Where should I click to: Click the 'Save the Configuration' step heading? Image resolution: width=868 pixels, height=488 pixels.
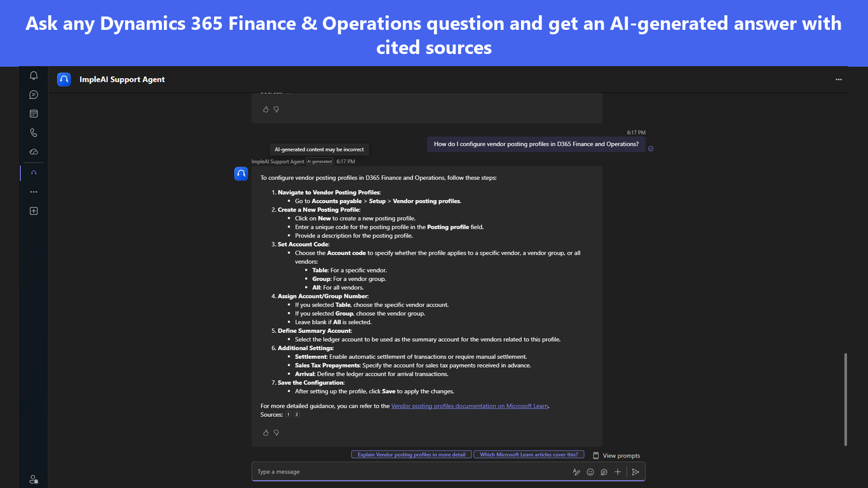[311, 383]
